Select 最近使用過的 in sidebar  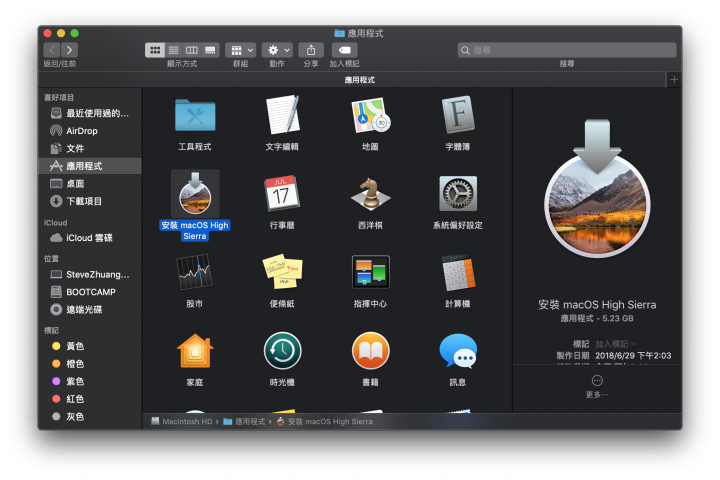click(90, 113)
